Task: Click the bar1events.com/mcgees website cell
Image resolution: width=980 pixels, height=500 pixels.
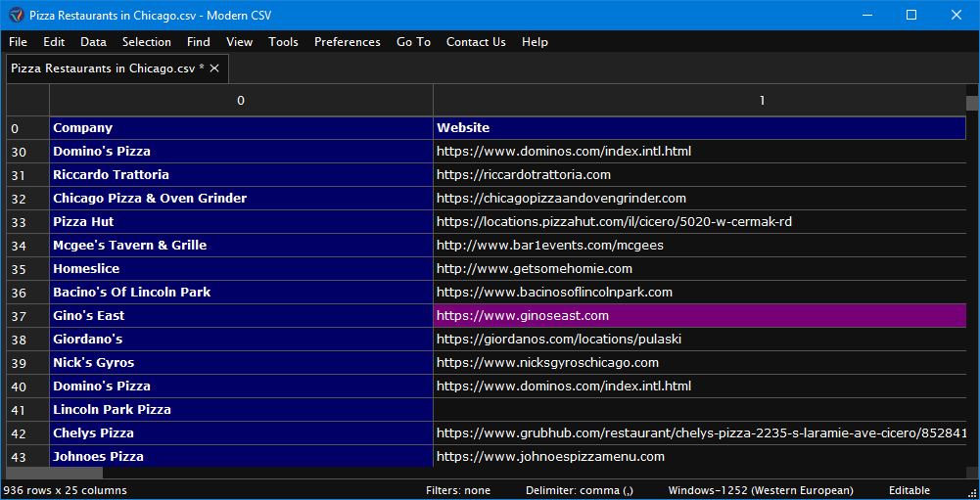Action: click(x=699, y=246)
